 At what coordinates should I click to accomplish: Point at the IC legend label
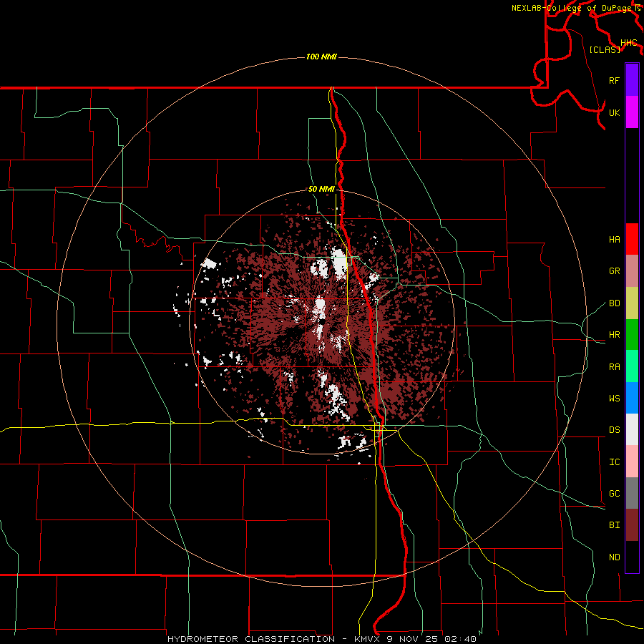[x=614, y=462]
